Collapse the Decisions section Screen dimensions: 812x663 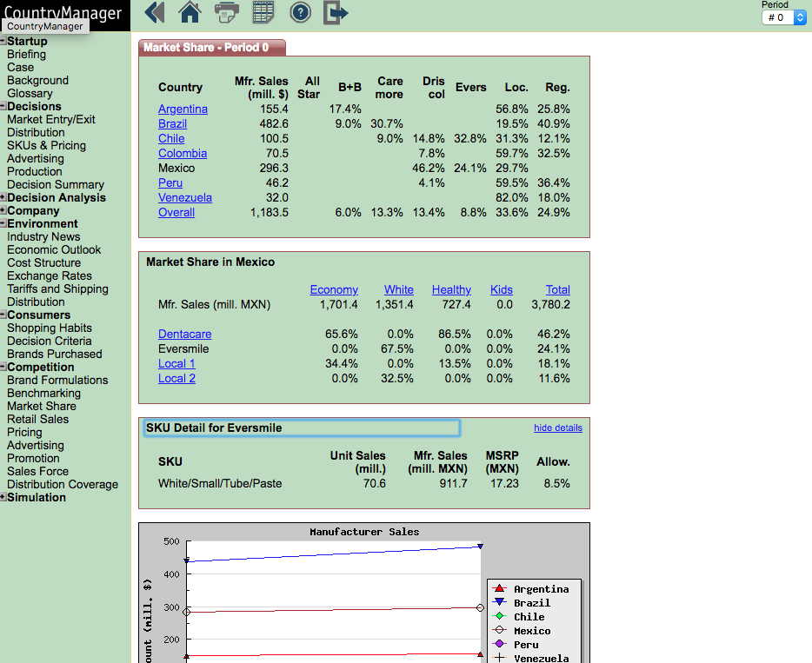[x=3, y=106]
